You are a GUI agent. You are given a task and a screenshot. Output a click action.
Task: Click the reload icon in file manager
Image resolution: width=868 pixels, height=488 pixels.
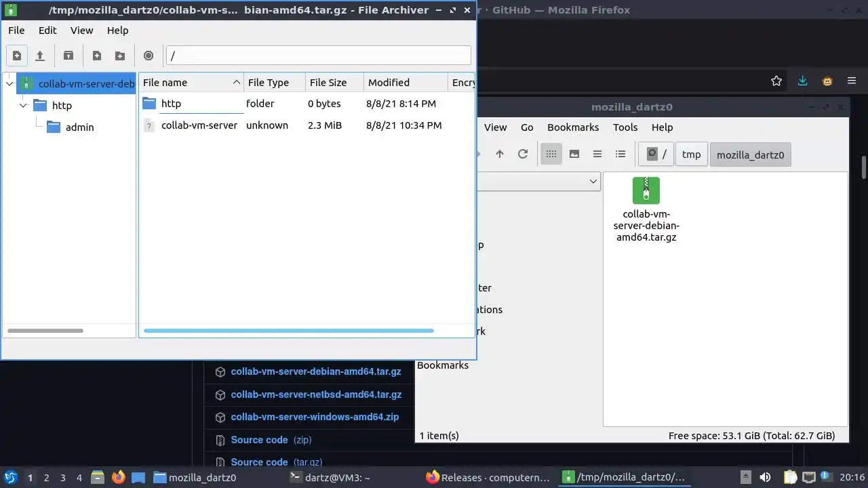point(523,154)
